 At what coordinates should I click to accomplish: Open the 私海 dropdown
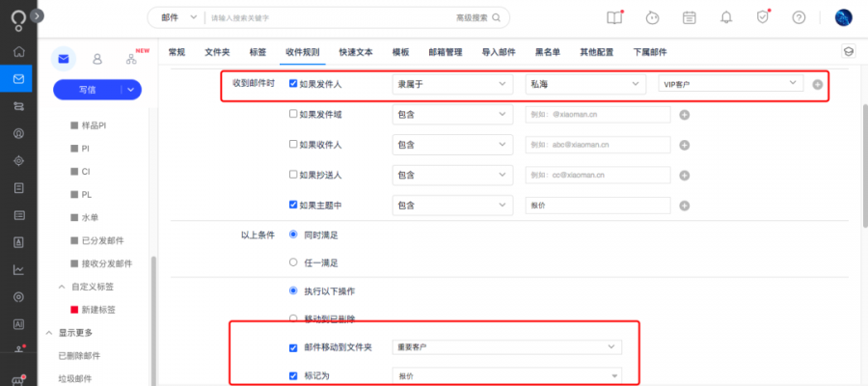(x=583, y=85)
